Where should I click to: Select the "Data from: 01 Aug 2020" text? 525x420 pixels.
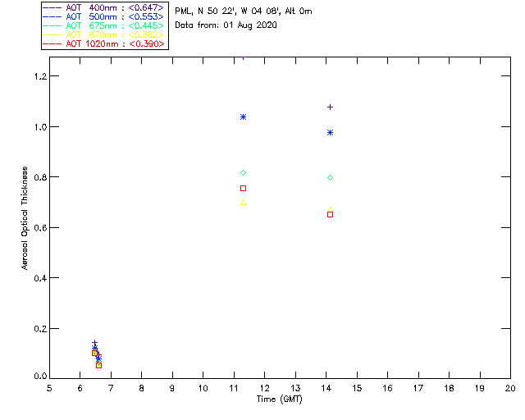226,25
